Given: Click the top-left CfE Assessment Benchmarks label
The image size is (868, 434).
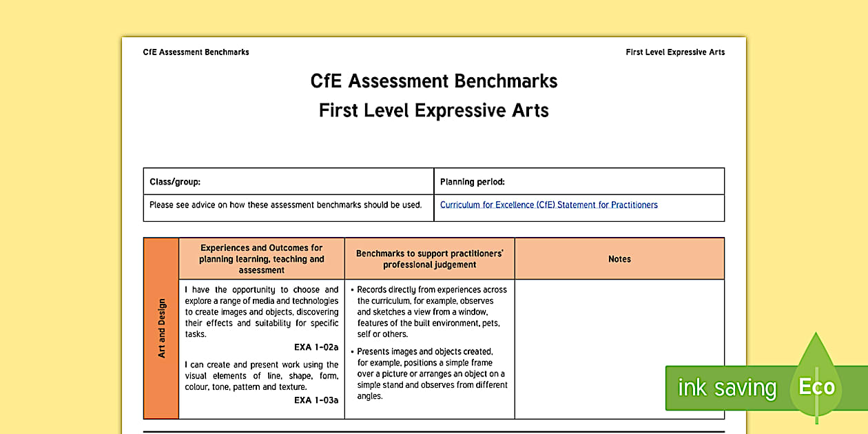Looking at the screenshot, I should point(196,52).
